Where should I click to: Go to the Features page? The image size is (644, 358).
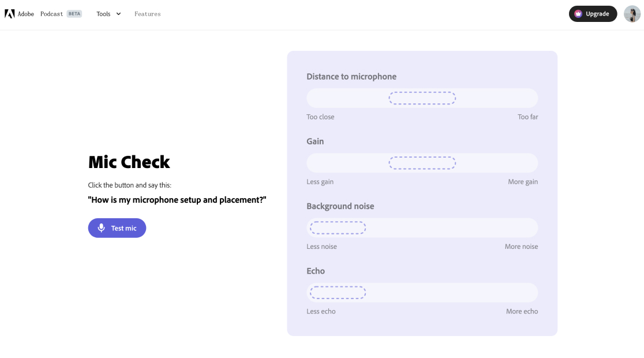[x=148, y=14]
